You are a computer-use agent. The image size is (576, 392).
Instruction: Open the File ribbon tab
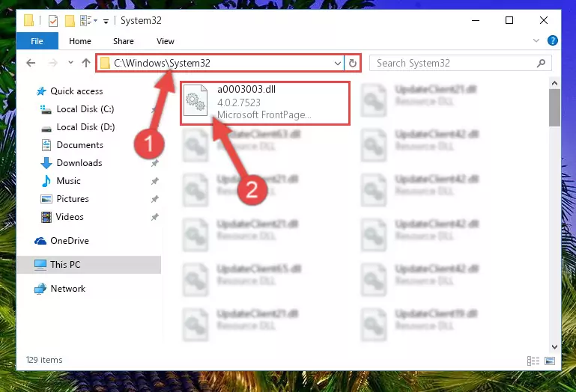coord(37,40)
